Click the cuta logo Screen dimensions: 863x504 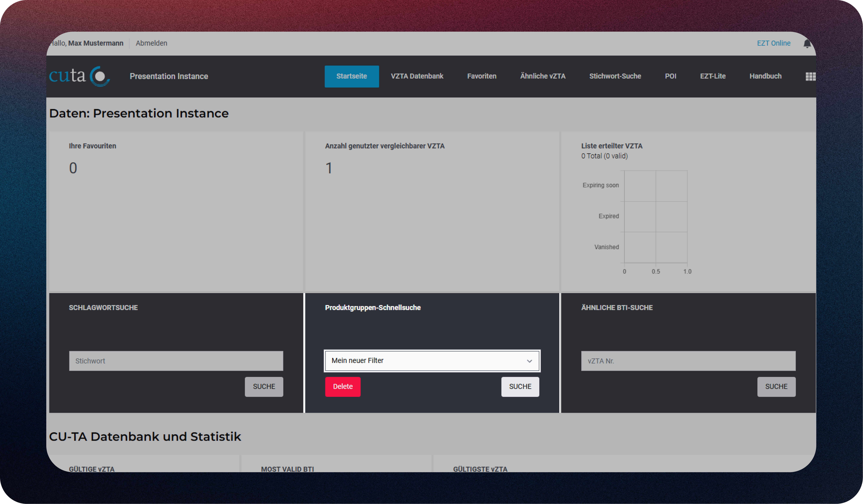point(79,76)
